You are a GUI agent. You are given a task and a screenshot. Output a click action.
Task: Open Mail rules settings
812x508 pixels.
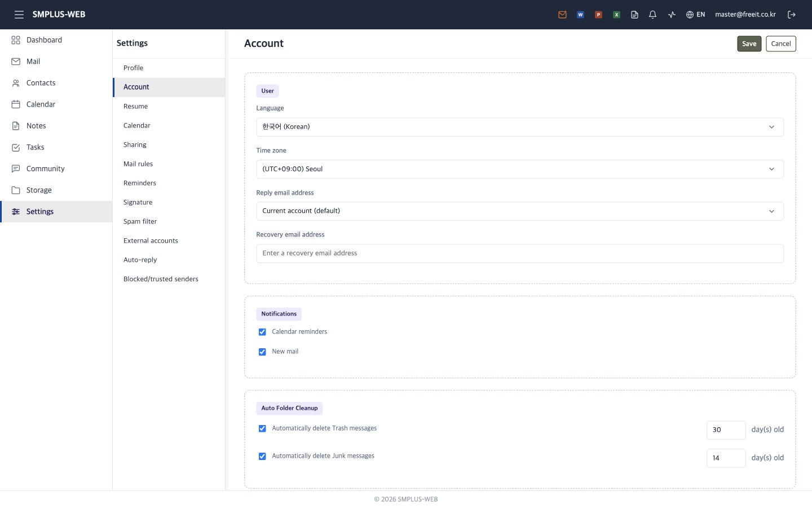coord(169,164)
